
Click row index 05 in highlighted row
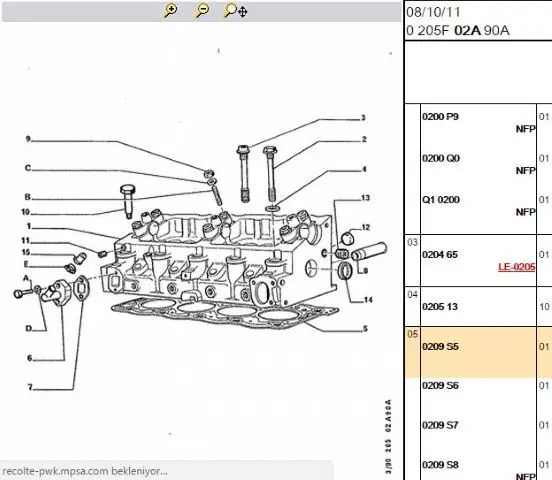[x=412, y=334]
